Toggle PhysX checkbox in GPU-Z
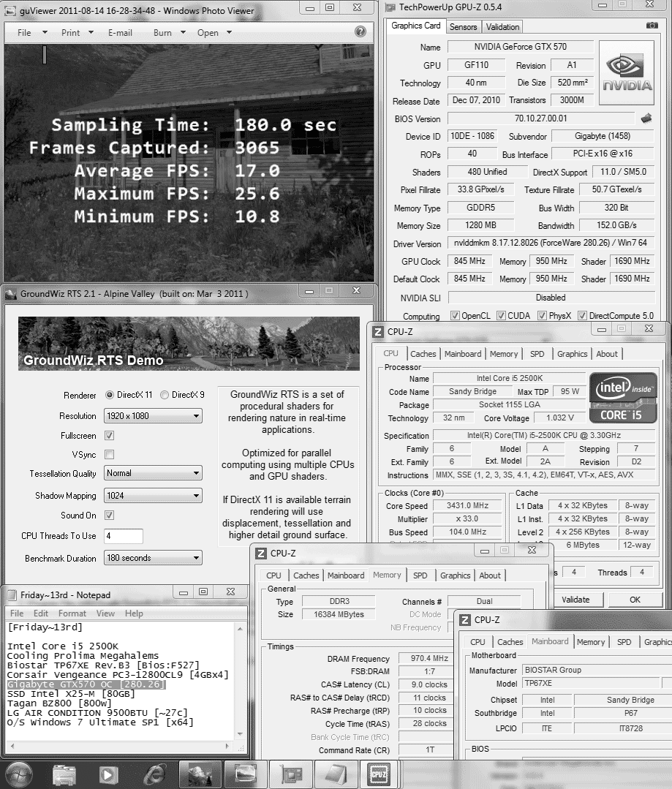Screen dimensions: 672x789 tap(542, 315)
